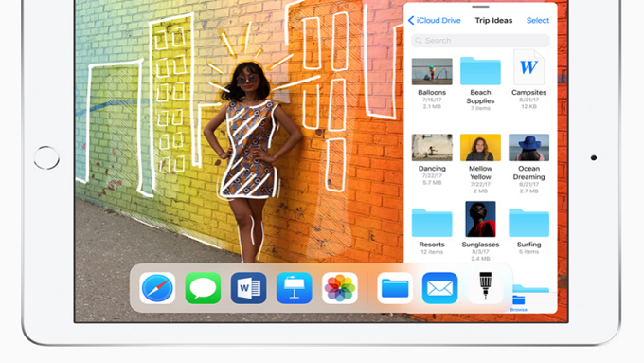Click the Balloons file name label

click(x=432, y=93)
